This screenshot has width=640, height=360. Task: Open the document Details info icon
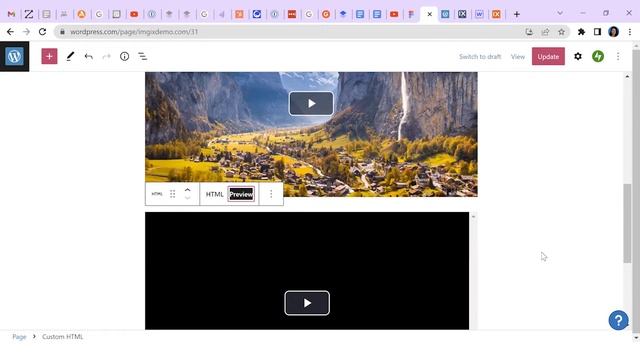pyautogui.click(x=124, y=56)
